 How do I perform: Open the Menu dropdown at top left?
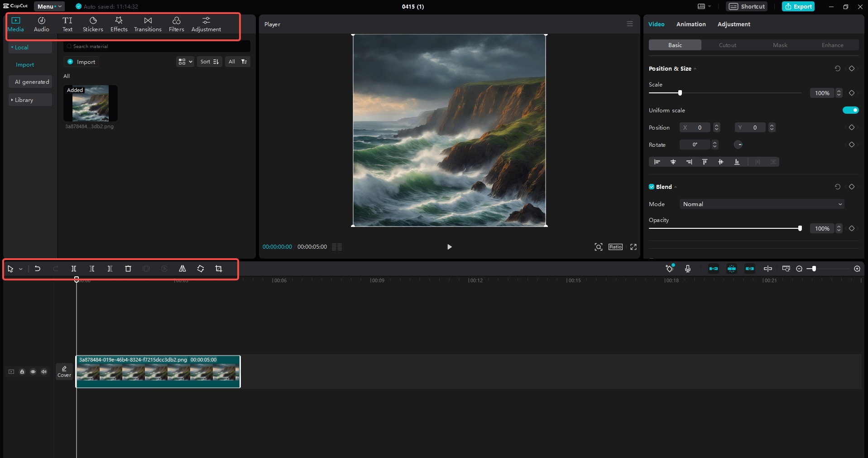click(x=48, y=6)
